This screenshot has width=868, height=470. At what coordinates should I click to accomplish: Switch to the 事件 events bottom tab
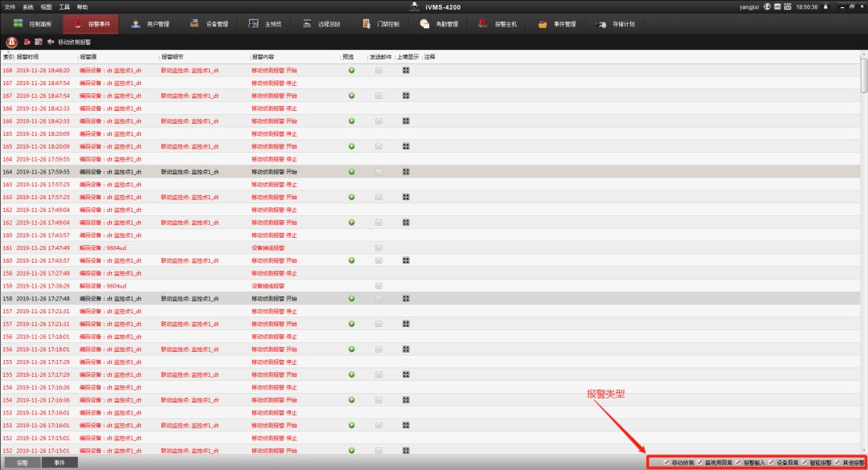coord(59,463)
